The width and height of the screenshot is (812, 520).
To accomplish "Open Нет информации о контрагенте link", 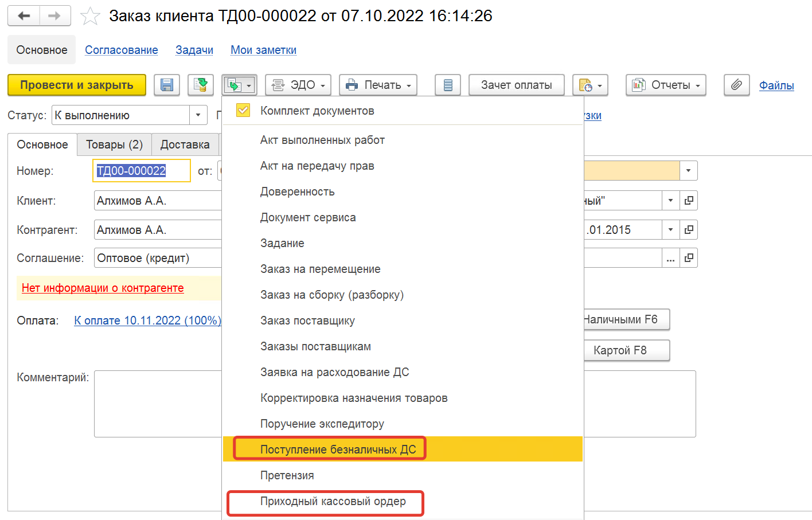I will 103,288.
